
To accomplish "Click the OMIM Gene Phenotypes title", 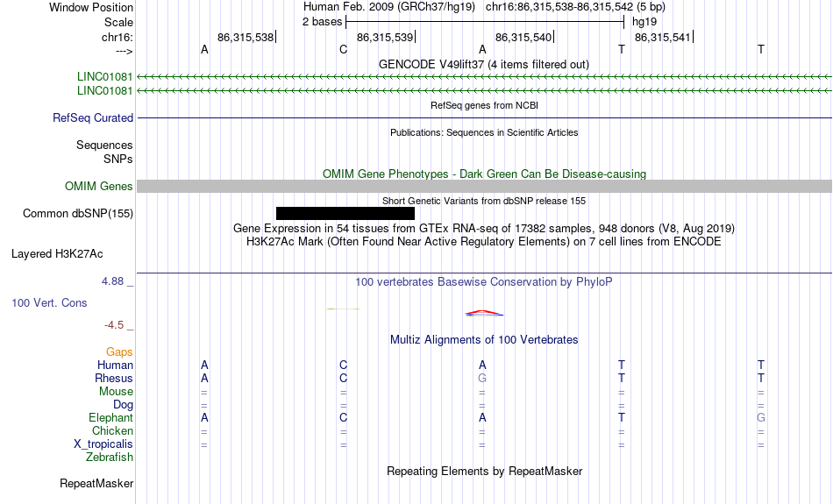I will pyautogui.click(x=484, y=174).
